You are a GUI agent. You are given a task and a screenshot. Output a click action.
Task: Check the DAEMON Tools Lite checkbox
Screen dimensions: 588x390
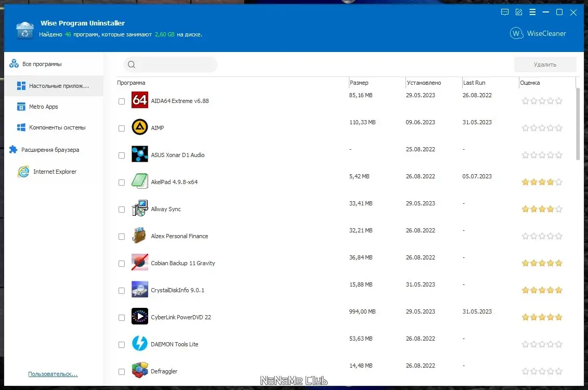pos(122,344)
